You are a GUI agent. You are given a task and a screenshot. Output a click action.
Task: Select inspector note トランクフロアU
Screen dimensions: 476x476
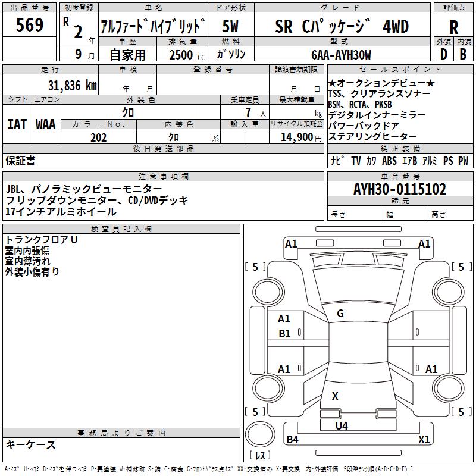tap(42, 240)
